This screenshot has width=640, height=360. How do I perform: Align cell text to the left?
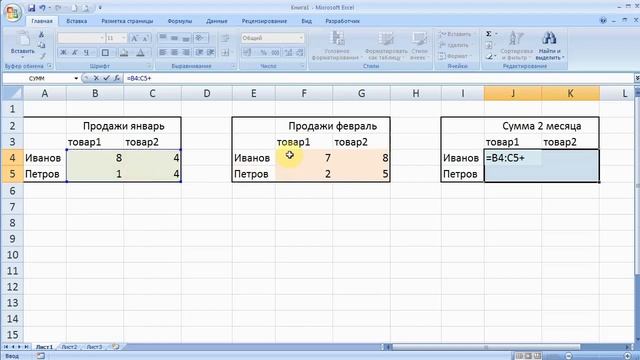(162, 53)
